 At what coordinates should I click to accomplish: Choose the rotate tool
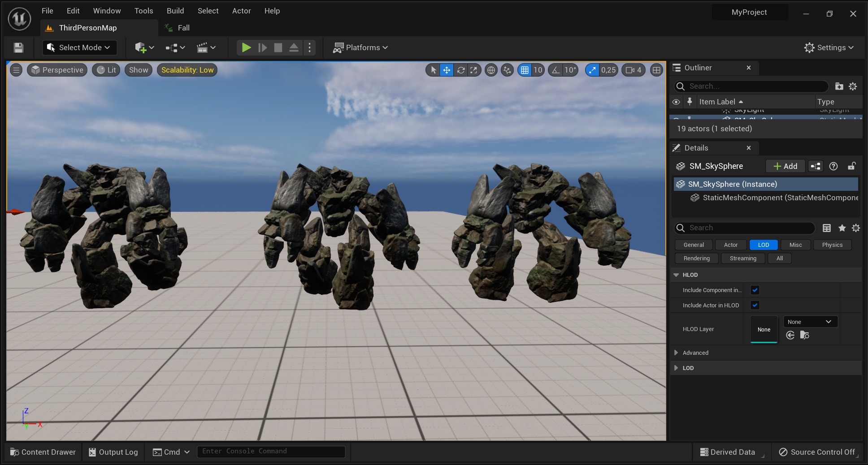tap(460, 70)
